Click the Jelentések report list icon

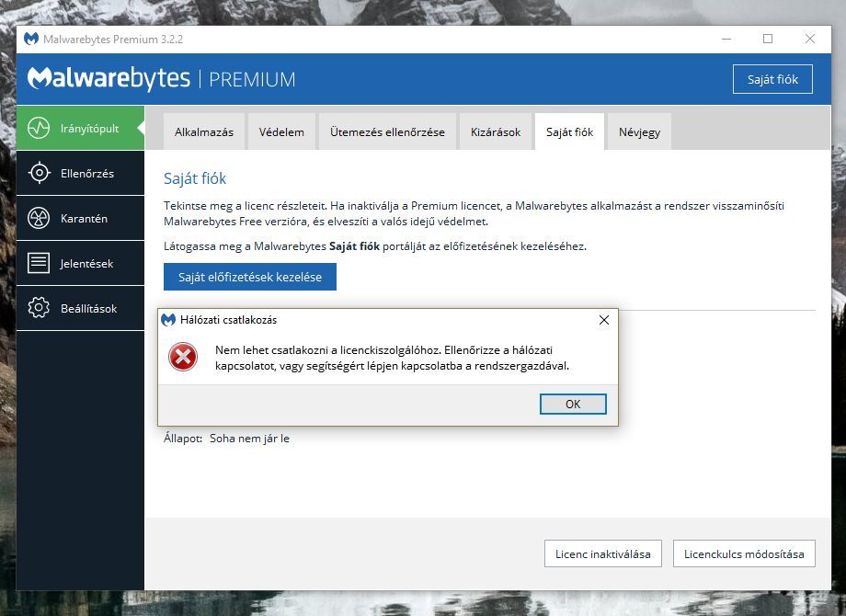(x=39, y=263)
